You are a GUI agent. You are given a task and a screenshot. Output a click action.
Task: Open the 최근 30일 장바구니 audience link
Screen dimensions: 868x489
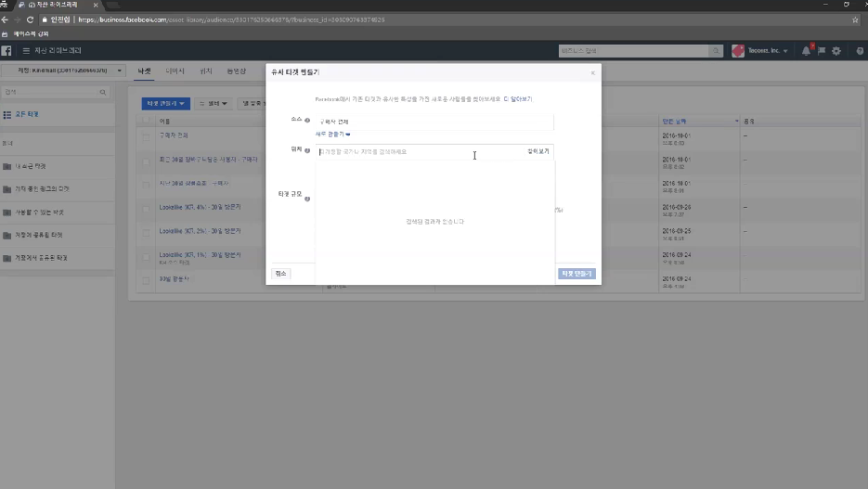pyautogui.click(x=208, y=160)
